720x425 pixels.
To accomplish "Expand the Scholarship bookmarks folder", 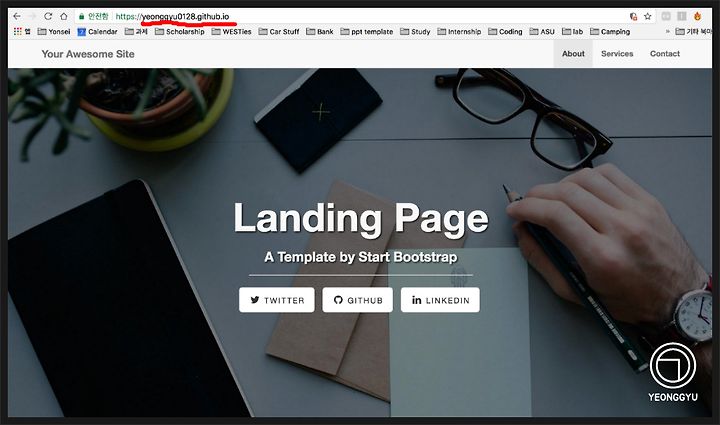I will click(180, 31).
